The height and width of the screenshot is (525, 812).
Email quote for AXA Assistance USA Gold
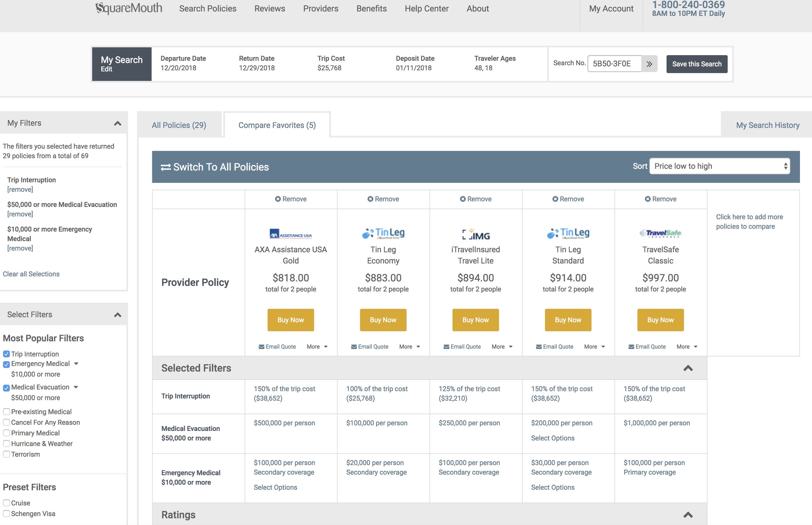[277, 347]
